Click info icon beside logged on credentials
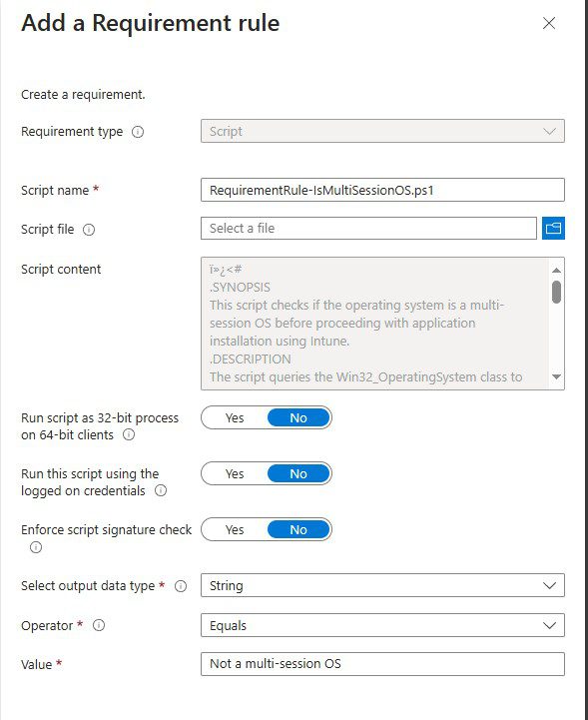 (161, 490)
